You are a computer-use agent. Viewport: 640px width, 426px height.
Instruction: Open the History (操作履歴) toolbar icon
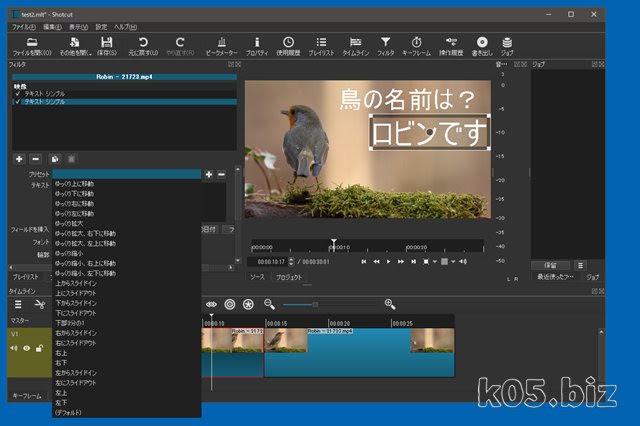[x=451, y=46]
